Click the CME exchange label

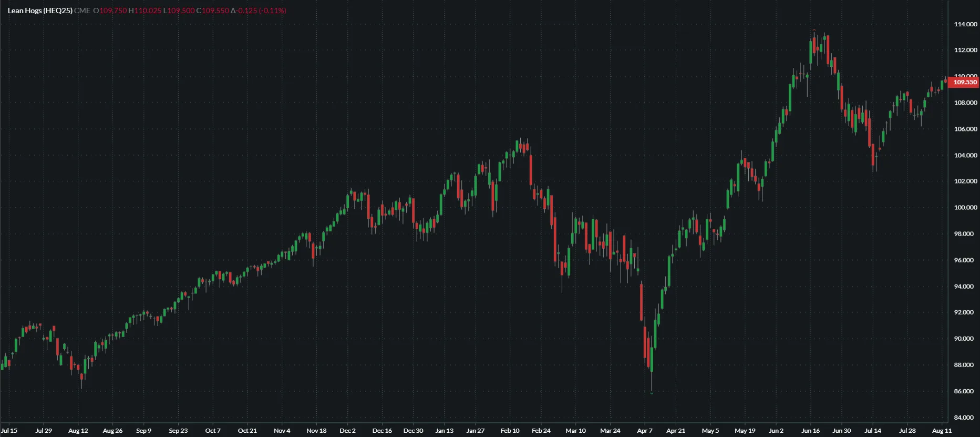coord(82,11)
